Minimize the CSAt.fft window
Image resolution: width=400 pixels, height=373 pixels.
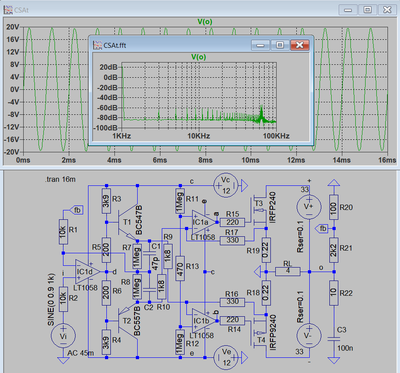coord(260,45)
